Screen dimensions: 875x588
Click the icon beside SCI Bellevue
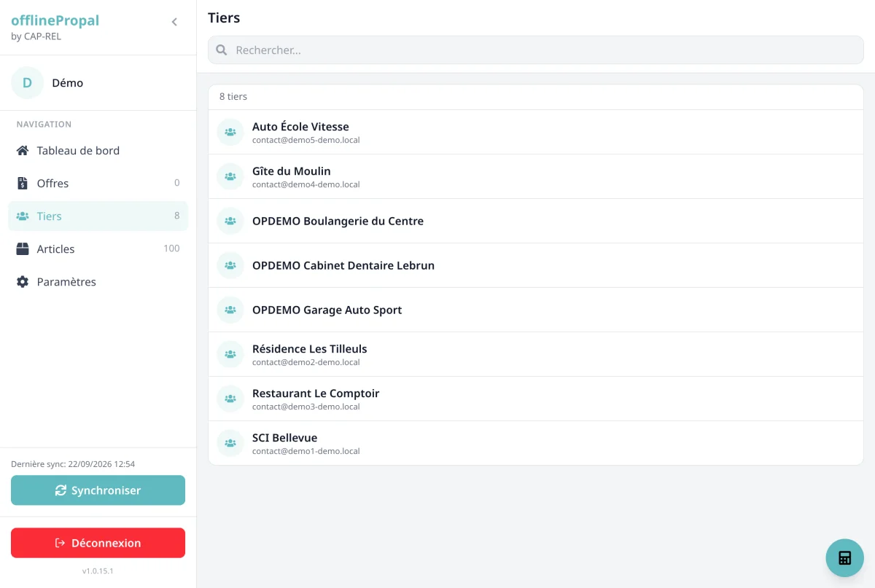pos(230,444)
